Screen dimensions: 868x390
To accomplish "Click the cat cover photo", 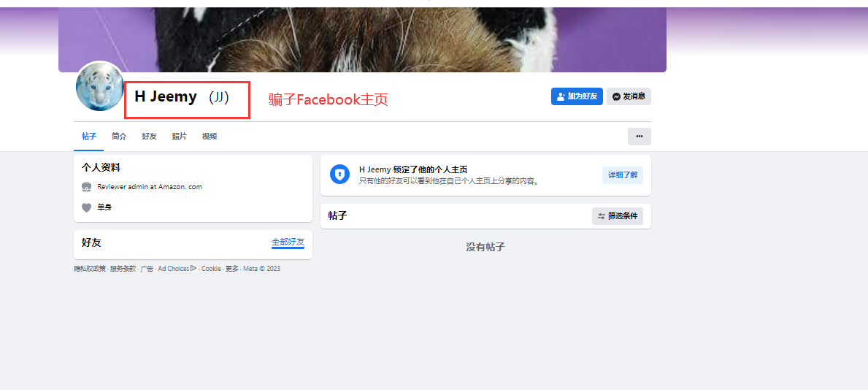I will pos(362,39).
